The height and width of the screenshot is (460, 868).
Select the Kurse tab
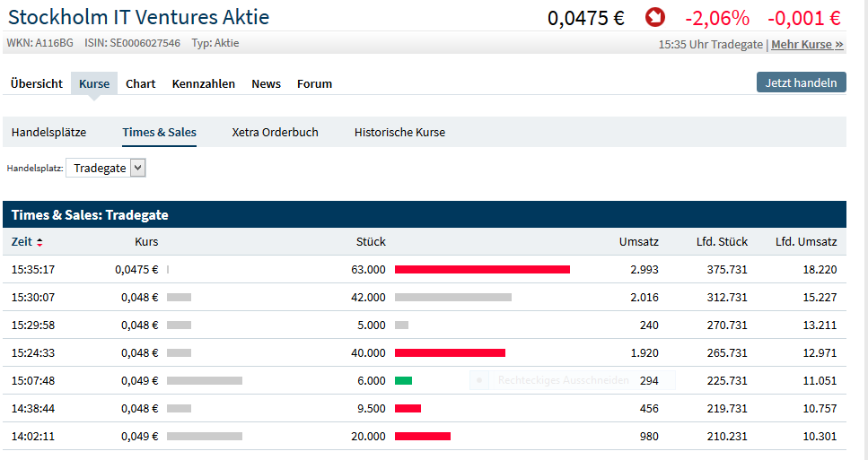point(94,84)
